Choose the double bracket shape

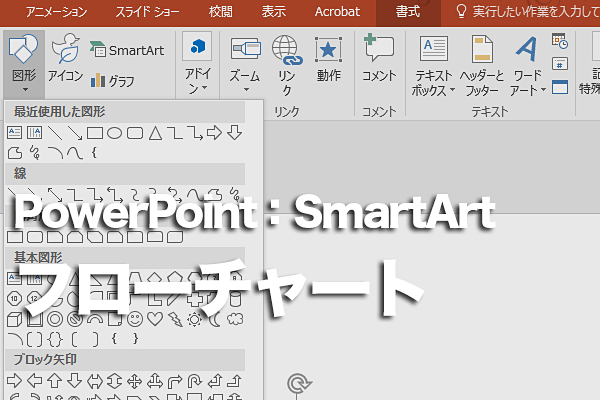(x=34, y=339)
